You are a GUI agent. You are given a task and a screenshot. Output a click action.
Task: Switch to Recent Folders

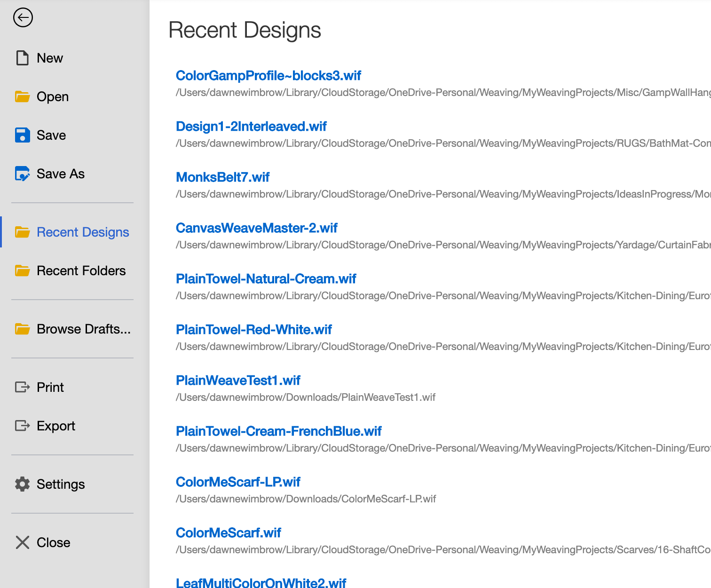(x=81, y=270)
